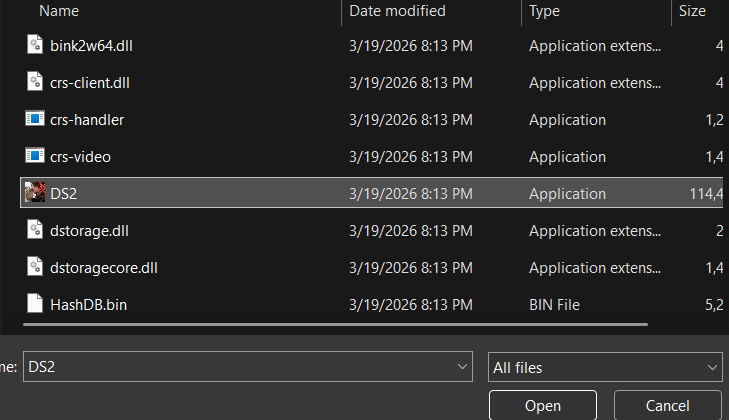729x420 pixels.
Task: Click the crs-handler application icon
Action: (x=35, y=119)
